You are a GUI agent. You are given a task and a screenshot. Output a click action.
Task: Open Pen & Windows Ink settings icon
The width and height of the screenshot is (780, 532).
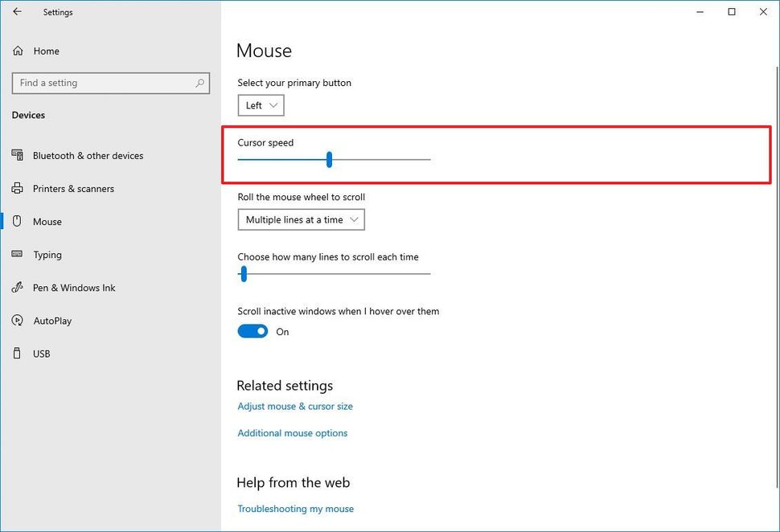coord(17,287)
